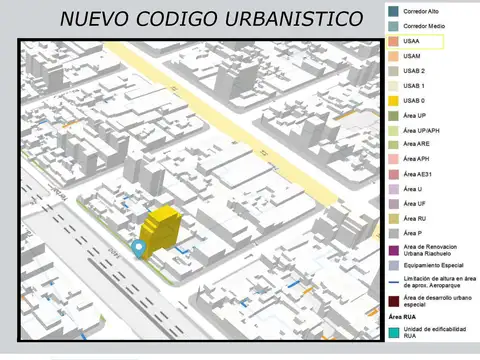Click the teal Unidad de edificabilidad RUA swatch

click(393, 333)
